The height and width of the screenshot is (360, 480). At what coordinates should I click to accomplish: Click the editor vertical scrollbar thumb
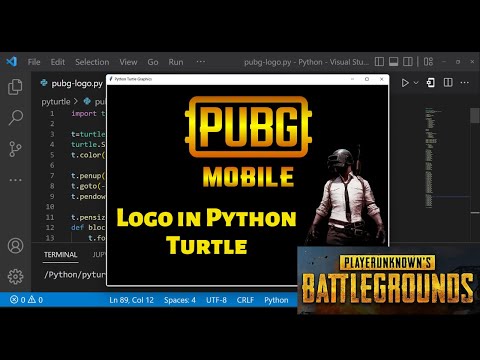coord(475,116)
